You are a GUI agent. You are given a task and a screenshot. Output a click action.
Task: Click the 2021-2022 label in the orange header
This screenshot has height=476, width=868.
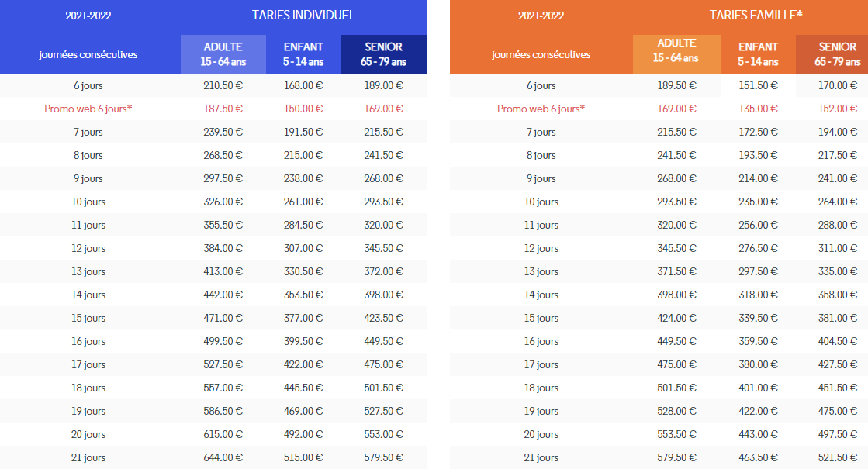click(541, 16)
